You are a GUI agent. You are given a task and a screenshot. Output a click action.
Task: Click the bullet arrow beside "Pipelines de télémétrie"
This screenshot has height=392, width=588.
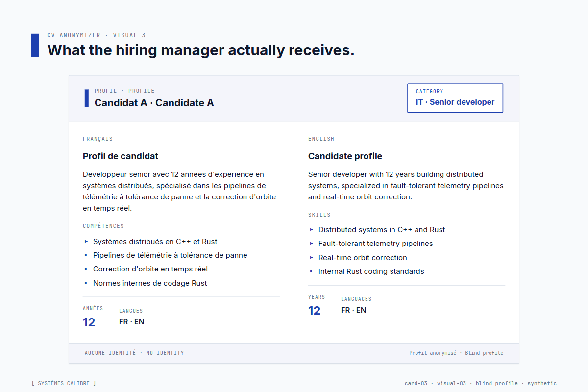[x=86, y=255]
